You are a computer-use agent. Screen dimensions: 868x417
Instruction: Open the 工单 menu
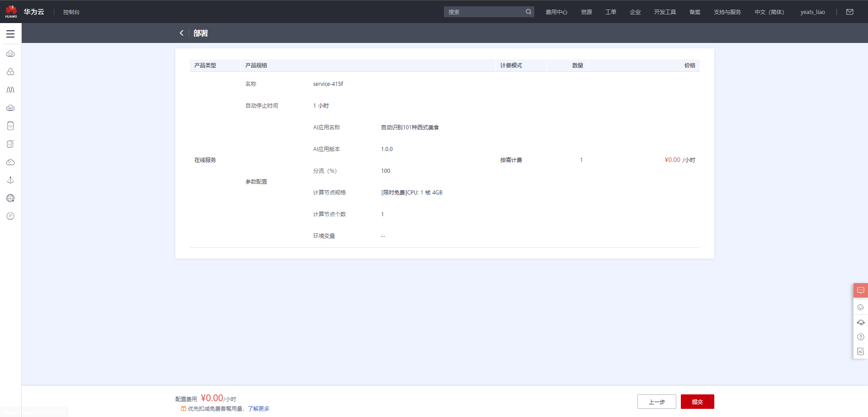tap(611, 12)
